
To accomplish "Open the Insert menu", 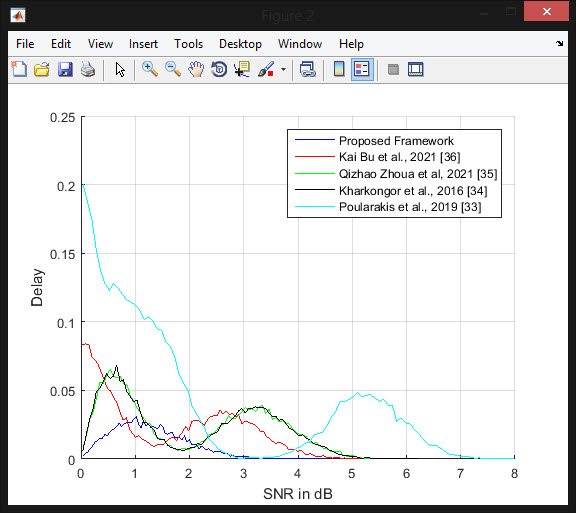I will pyautogui.click(x=143, y=44).
